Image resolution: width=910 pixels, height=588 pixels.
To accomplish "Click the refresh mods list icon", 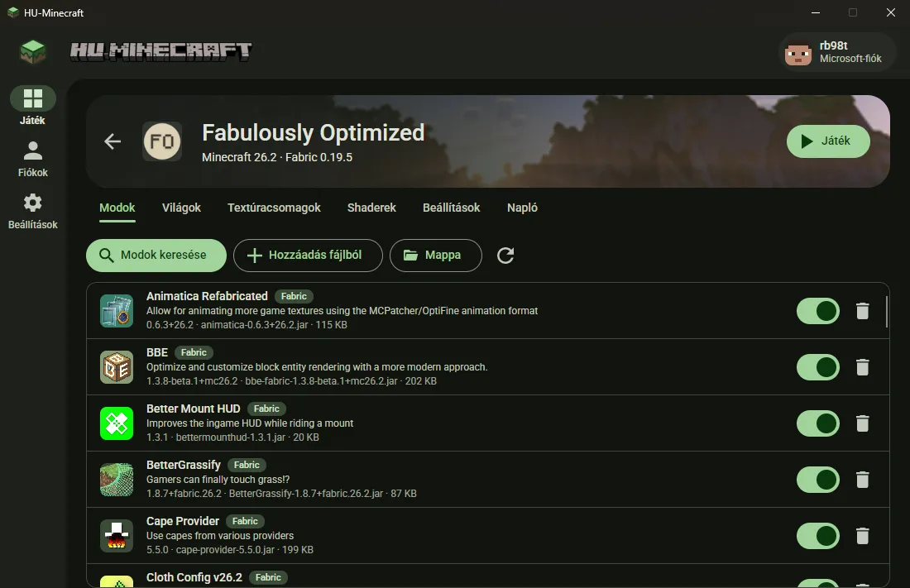I will pos(505,256).
